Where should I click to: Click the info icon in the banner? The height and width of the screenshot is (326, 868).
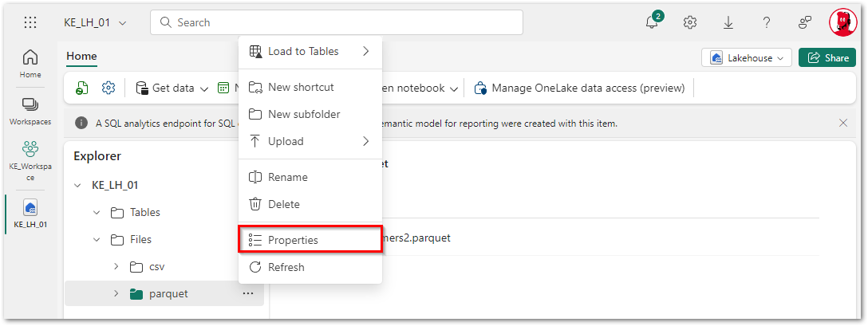point(81,124)
